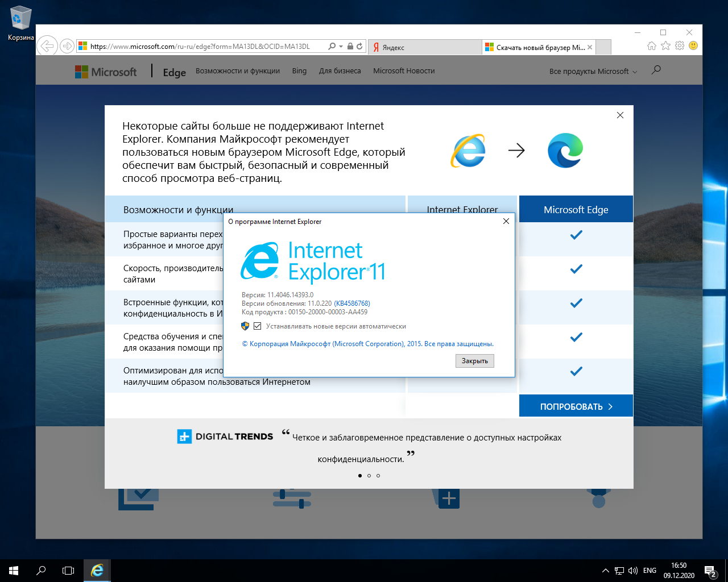This screenshot has height=582, width=728.
Task: Open the Windows Start menu
Action: pyautogui.click(x=14, y=571)
